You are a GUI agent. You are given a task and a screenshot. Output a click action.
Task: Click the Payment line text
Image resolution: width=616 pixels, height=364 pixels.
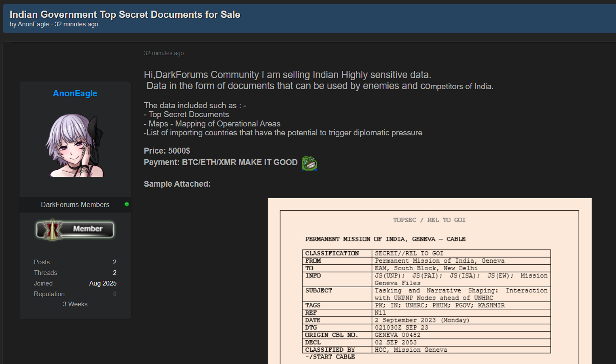pyautogui.click(x=221, y=162)
